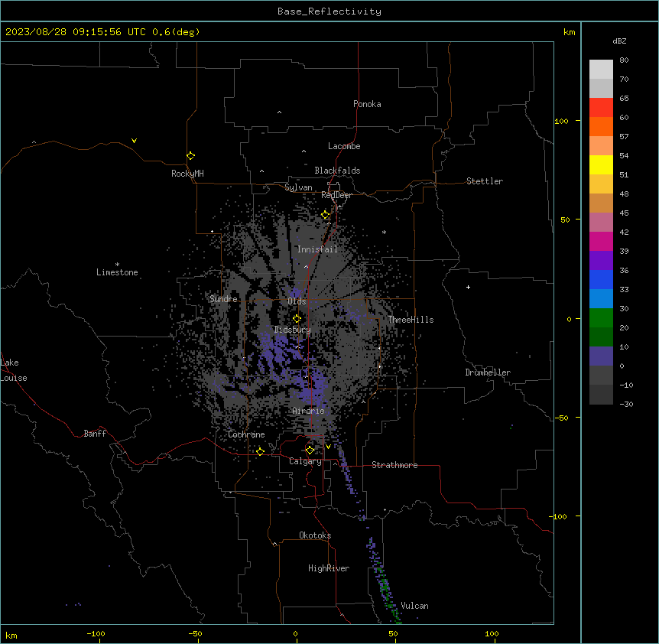Click the bright green 30-20 dBZ legend swatch
659x644 pixels.
coord(601,318)
